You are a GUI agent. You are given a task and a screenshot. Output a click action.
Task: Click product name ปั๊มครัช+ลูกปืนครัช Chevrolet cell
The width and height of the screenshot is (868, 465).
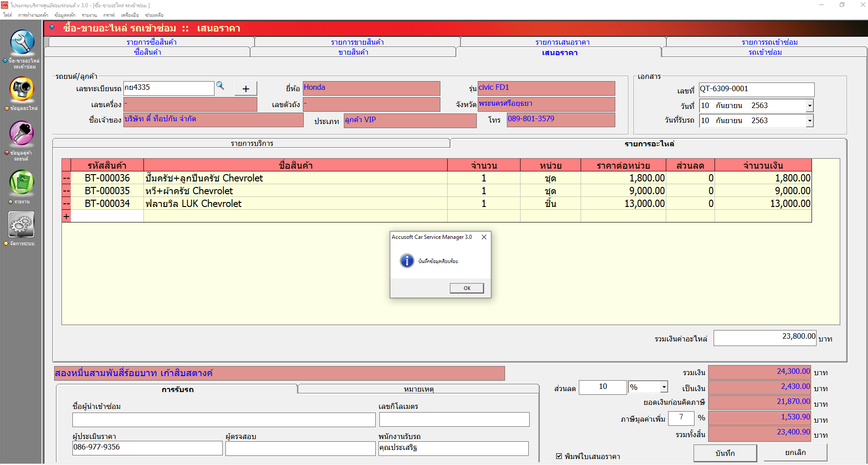click(296, 178)
